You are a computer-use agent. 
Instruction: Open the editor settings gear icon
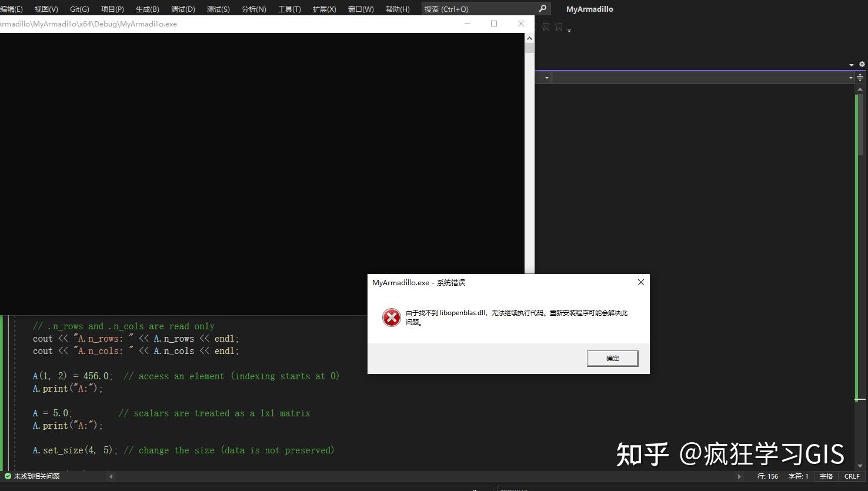click(862, 64)
